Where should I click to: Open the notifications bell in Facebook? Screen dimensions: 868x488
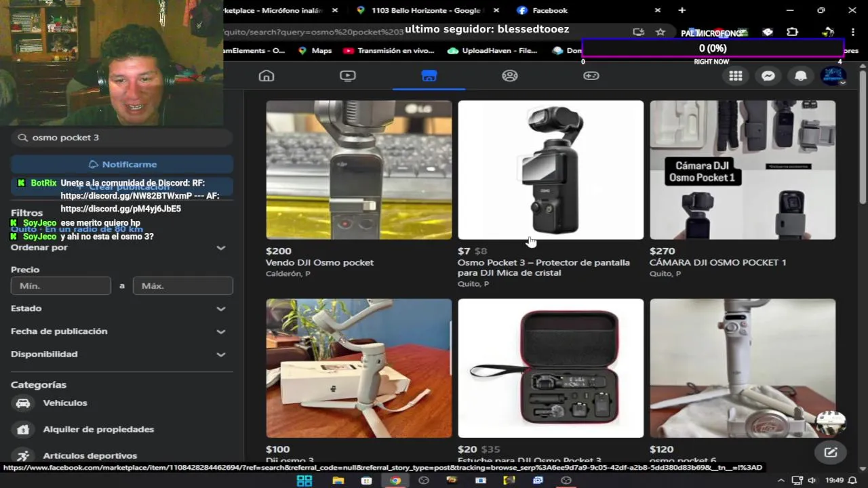click(x=801, y=76)
